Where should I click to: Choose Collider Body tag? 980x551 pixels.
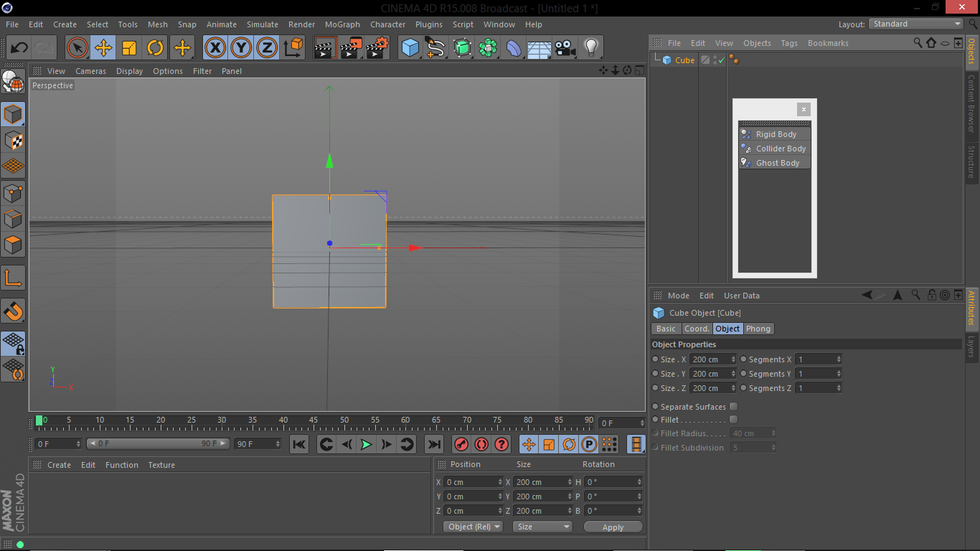[775, 149]
